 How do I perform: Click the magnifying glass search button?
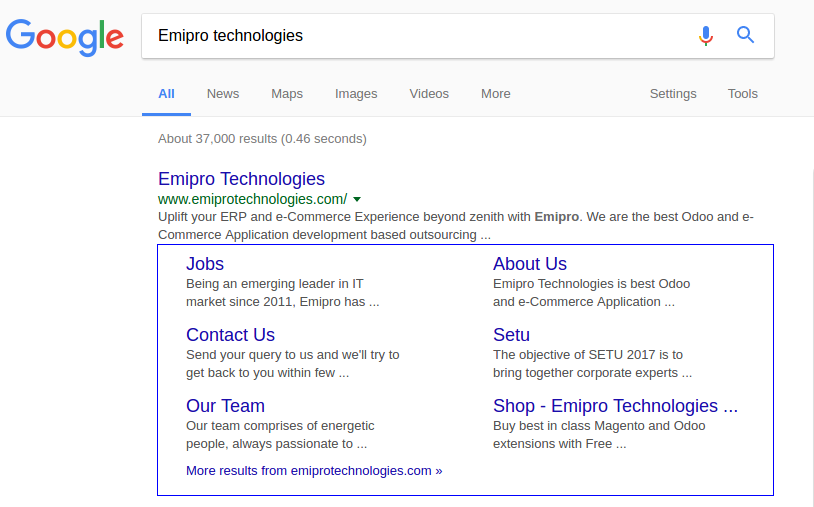point(745,36)
